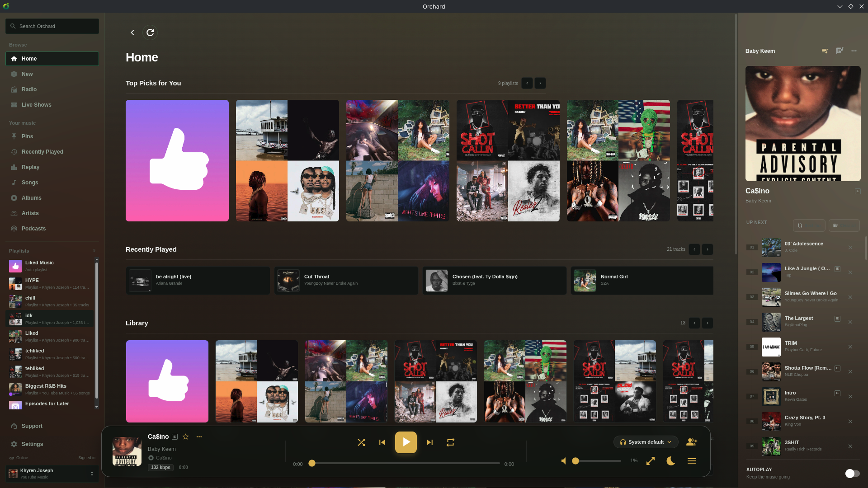
Task: Toggle shuffle in the player bar
Action: [x=361, y=442]
